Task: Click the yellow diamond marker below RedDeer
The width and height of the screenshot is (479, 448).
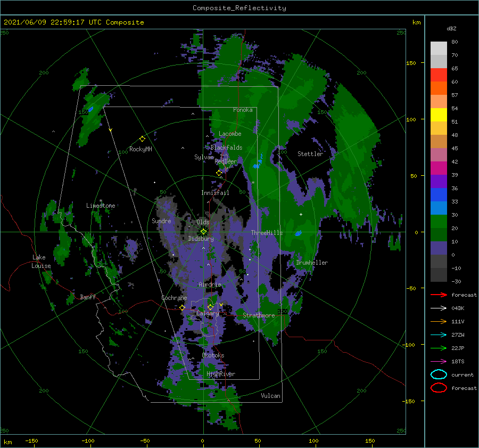Action: coord(219,173)
